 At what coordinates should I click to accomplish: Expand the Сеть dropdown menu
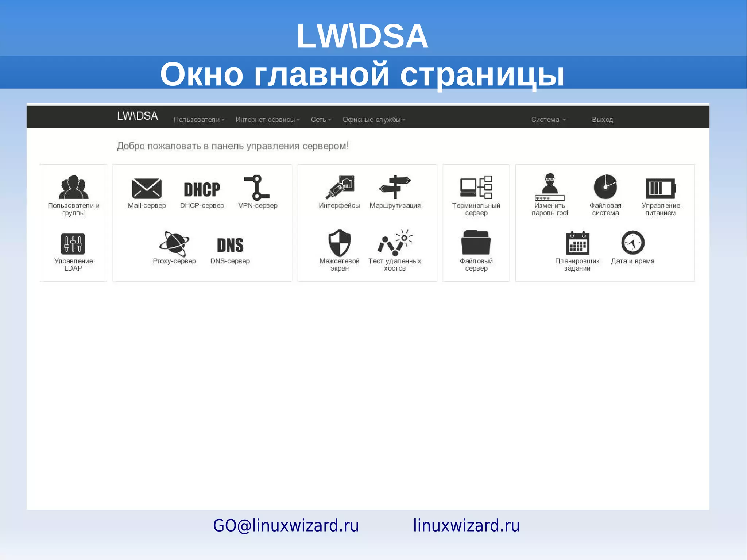coord(321,120)
